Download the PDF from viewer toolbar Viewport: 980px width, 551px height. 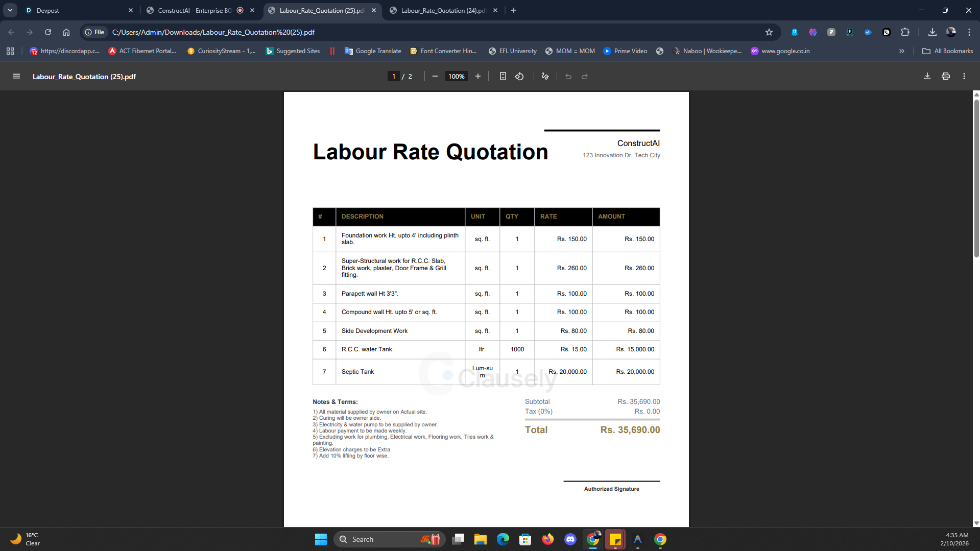927,77
